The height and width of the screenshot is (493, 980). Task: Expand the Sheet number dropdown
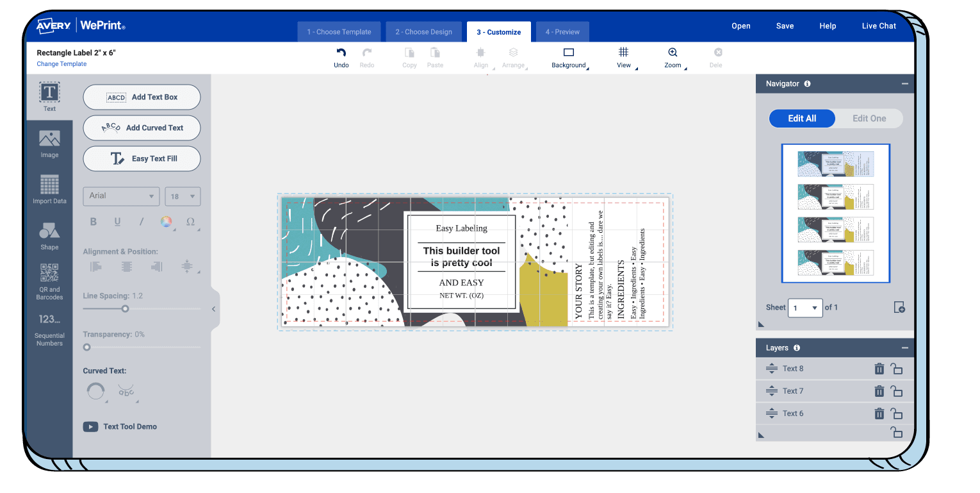point(804,308)
